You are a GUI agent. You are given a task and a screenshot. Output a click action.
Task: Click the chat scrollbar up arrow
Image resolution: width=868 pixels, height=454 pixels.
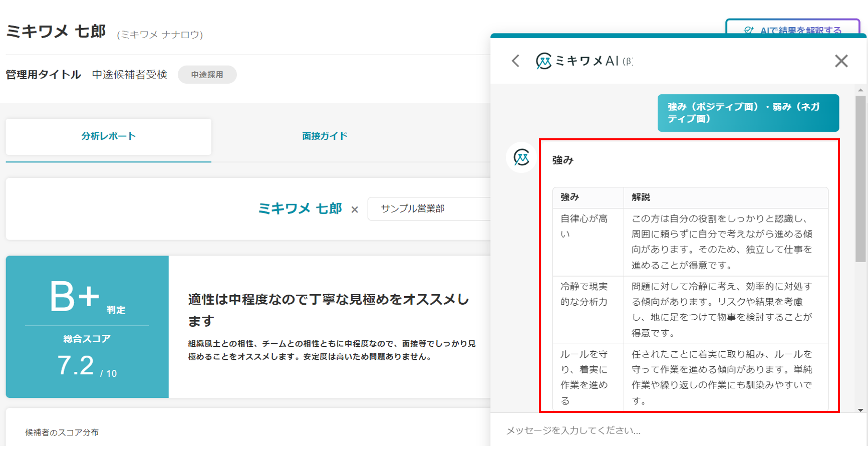click(x=860, y=91)
